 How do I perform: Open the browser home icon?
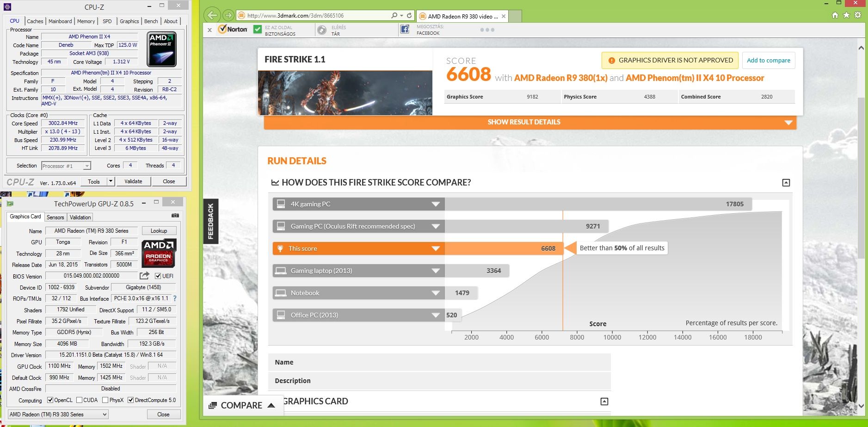[835, 15]
